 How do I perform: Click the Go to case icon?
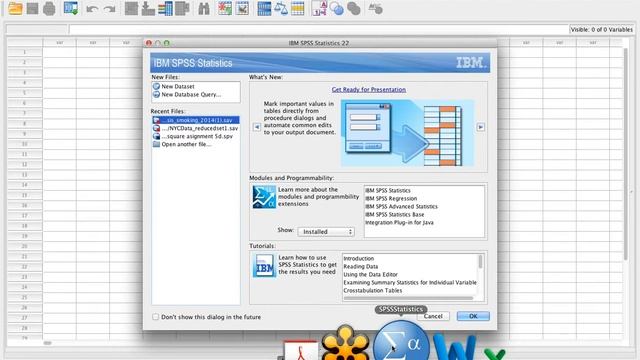pyautogui.click(x=131, y=9)
